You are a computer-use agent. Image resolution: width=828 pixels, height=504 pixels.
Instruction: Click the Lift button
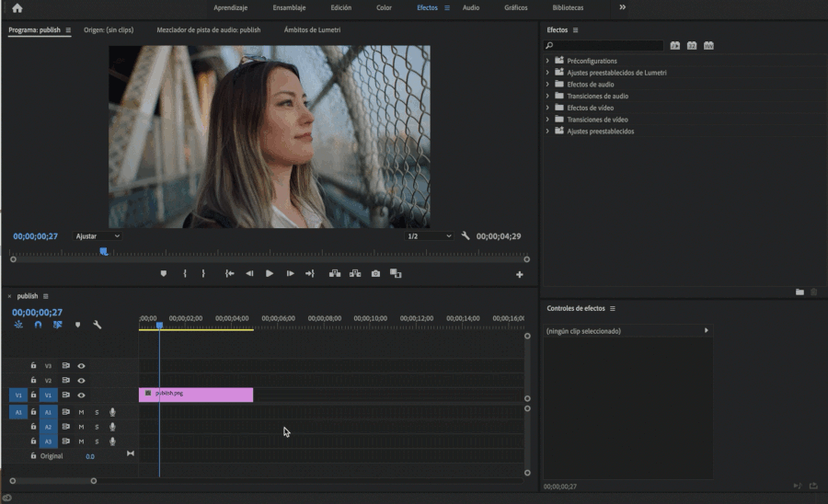(x=335, y=273)
